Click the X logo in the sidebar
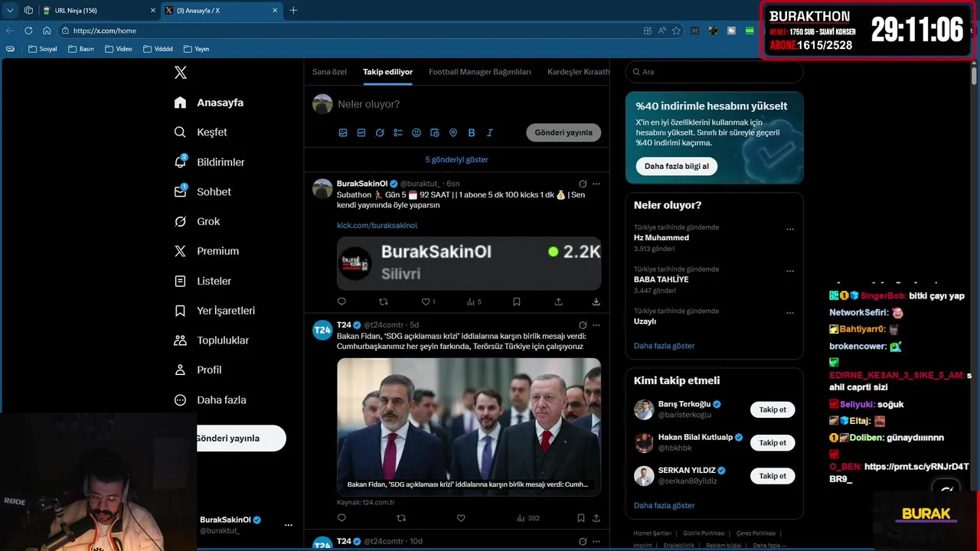 coord(181,73)
